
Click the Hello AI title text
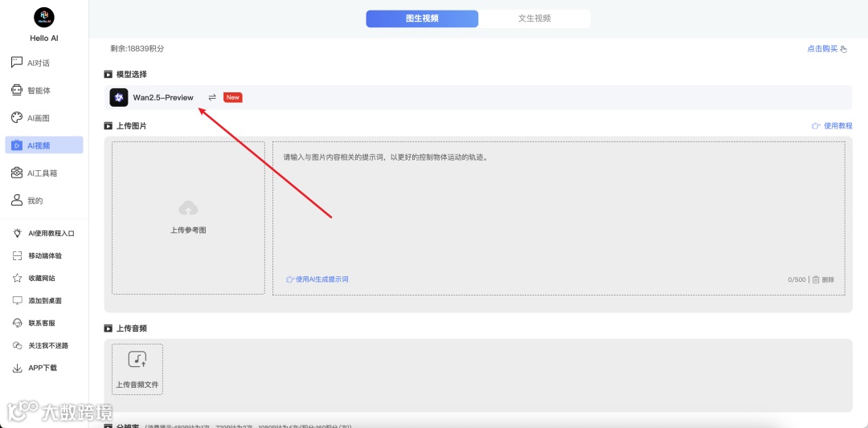click(43, 39)
